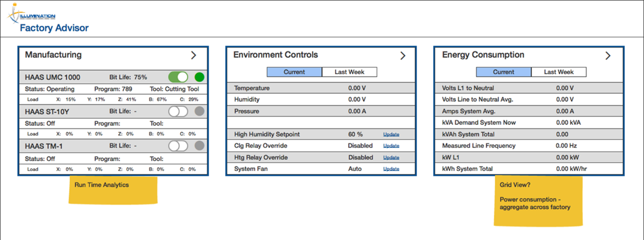Click the Volts L1 to Neutral row
The width and height of the screenshot is (644, 240).
pyautogui.click(x=529, y=88)
